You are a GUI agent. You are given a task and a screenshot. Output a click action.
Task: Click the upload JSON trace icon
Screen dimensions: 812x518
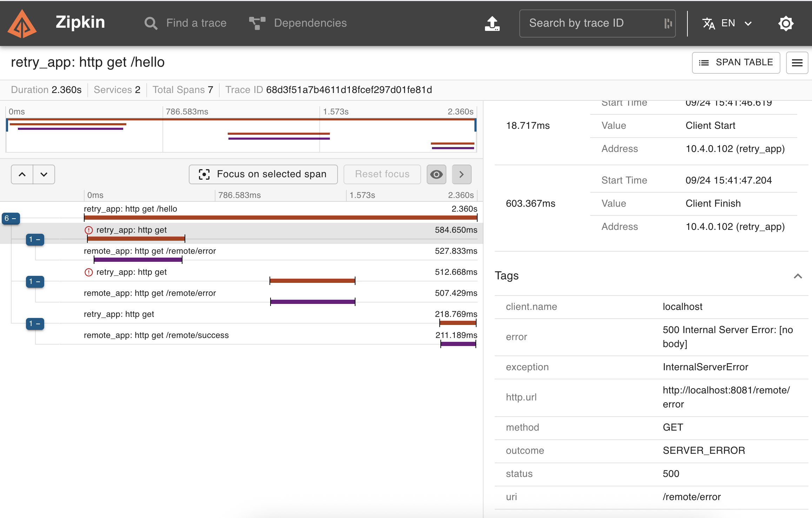[x=492, y=24]
